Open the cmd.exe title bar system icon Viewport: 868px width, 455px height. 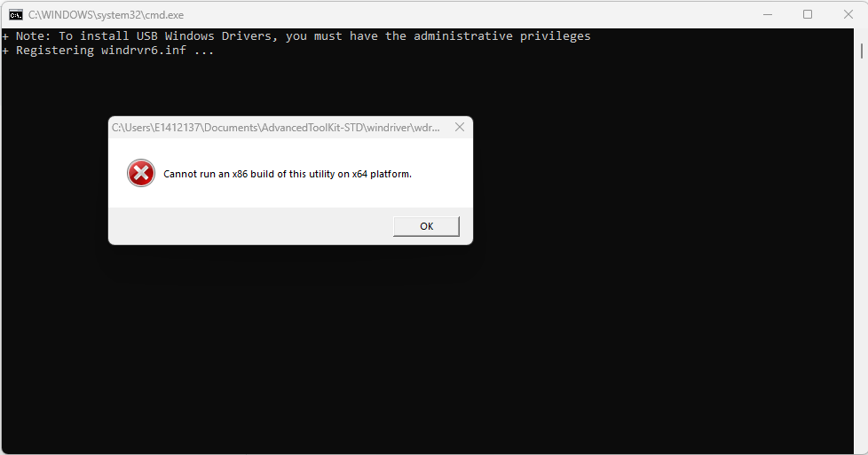coord(16,15)
